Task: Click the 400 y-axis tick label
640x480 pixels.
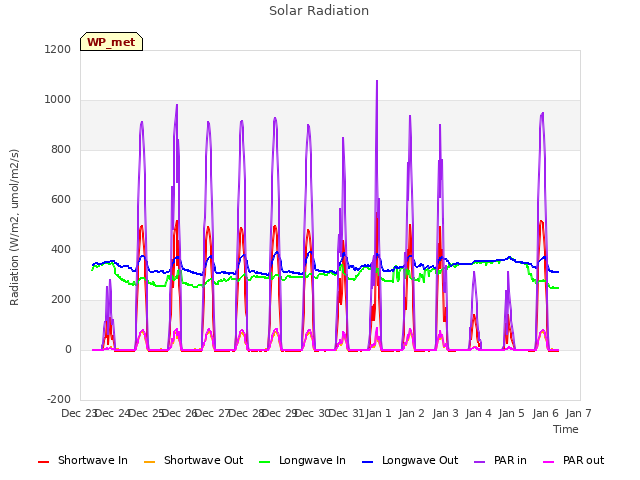Action: click(x=61, y=250)
